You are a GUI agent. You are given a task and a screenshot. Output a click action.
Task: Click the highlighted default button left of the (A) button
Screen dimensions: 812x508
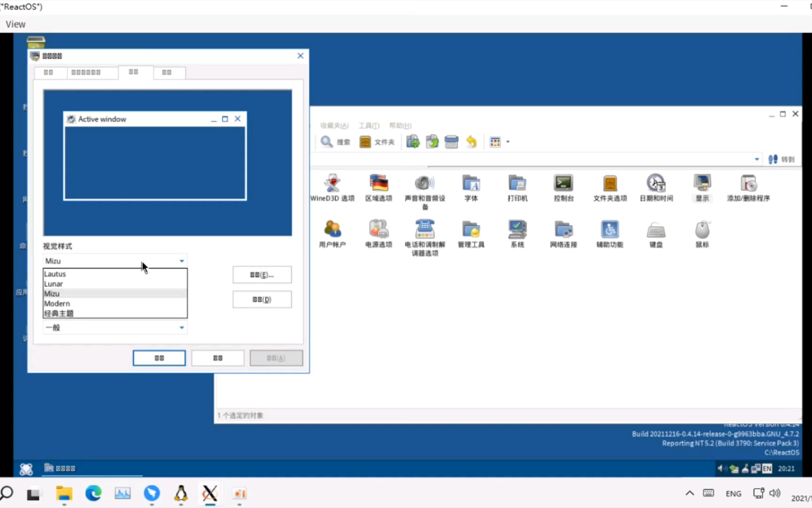tap(159, 358)
